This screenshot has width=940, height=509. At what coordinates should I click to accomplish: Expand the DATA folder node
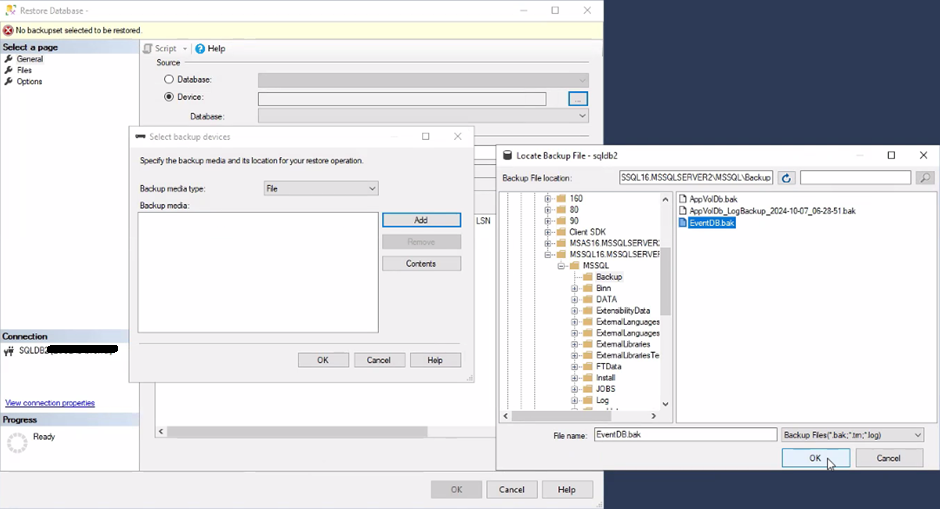pos(575,299)
